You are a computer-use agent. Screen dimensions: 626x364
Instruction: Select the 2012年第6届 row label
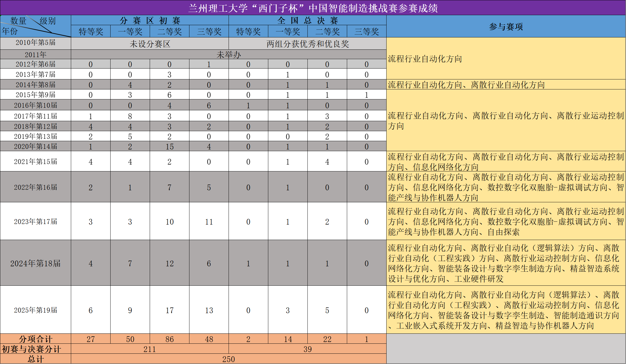point(35,64)
